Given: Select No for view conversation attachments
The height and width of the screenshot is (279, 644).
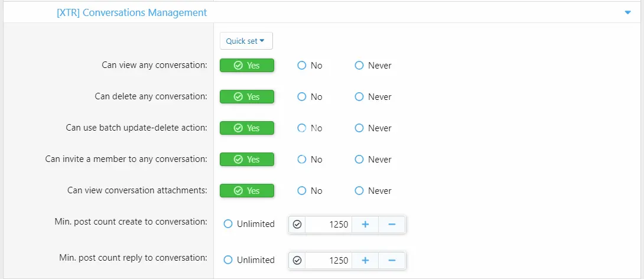Looking at the screenshot, I should tap(302, 191).
